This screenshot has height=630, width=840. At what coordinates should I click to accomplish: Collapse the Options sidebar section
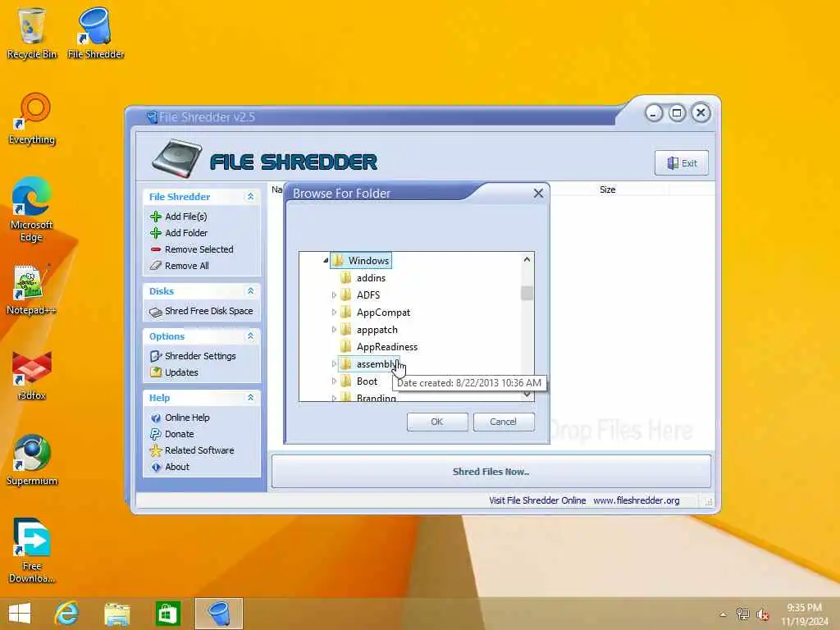(250, 336)
